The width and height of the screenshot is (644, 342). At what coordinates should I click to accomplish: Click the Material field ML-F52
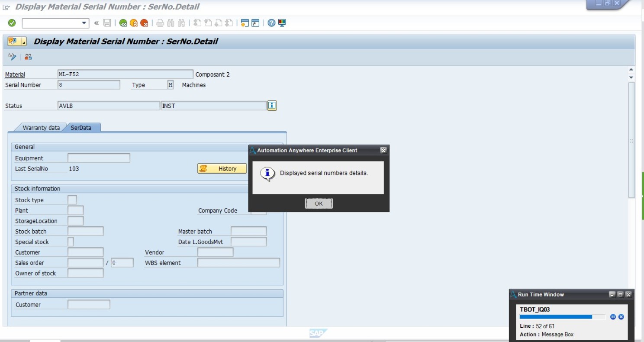[x=126, y=74]
